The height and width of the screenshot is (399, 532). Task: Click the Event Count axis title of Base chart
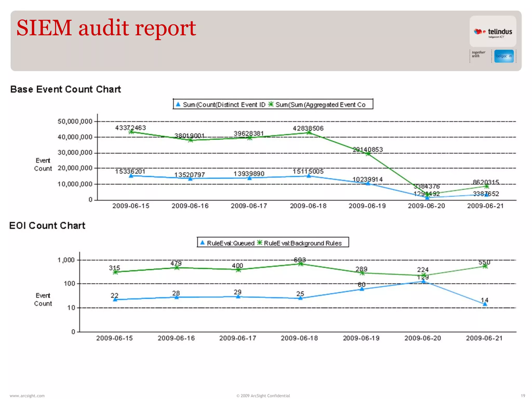point(43,164)
